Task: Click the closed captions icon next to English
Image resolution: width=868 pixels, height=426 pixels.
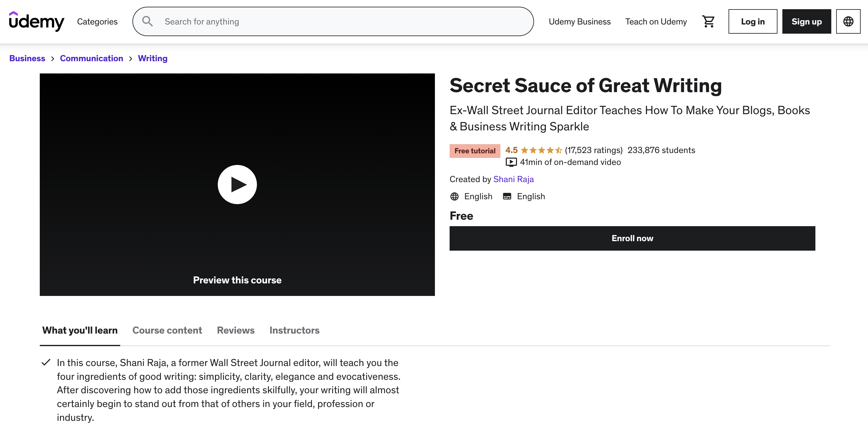Action: tap(506, 196)
